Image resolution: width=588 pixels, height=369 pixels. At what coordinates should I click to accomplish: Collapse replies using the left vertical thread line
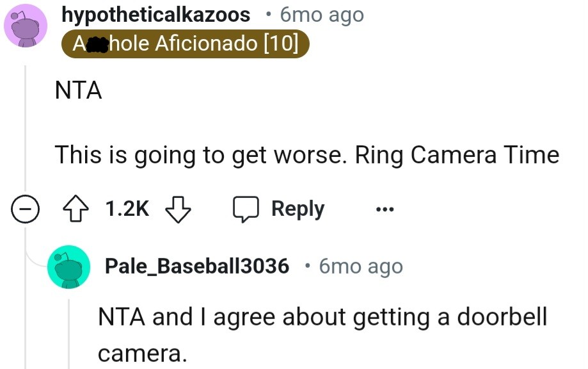tap(26, 128)
